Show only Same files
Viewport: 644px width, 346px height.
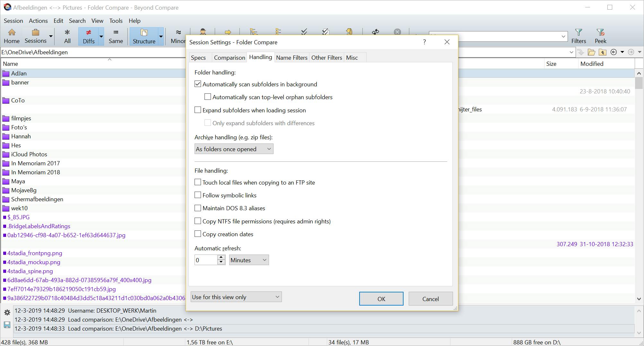coord(116,36)
